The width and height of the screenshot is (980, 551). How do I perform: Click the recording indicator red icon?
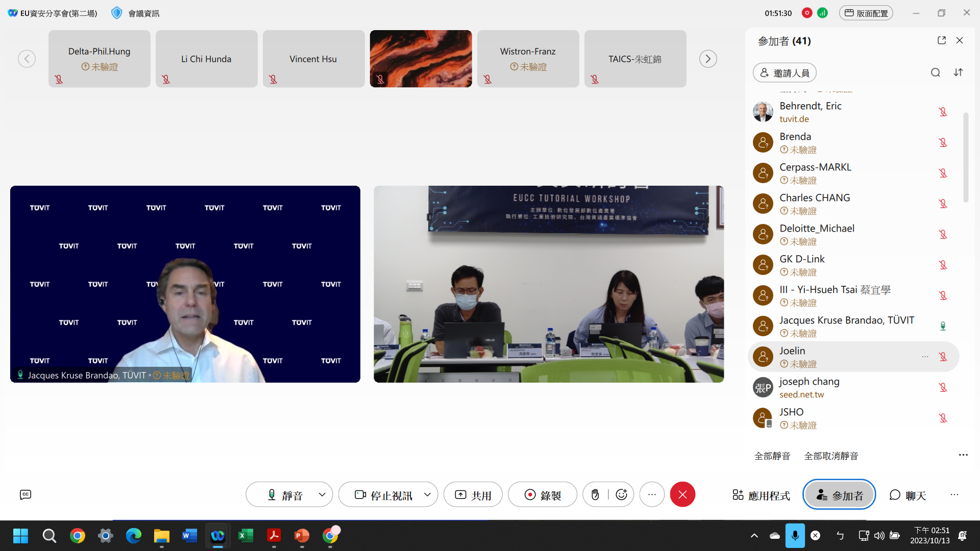click(x=807, y=13)
